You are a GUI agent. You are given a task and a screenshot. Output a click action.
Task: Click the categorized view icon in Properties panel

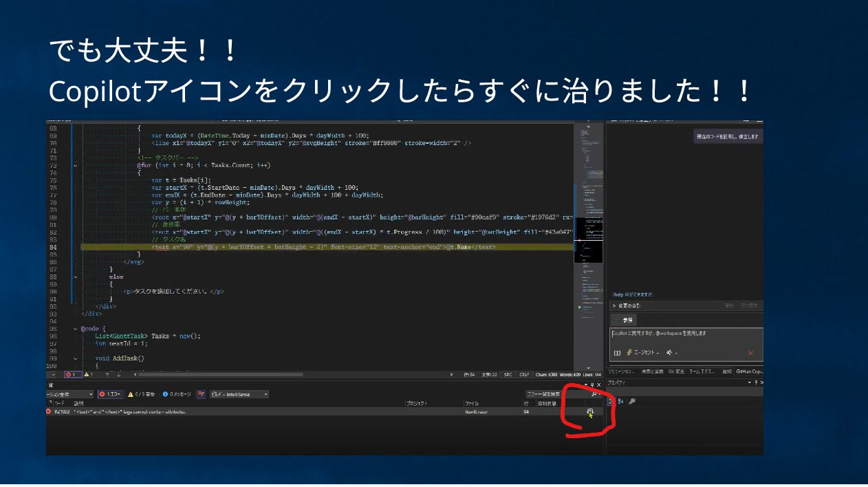611,401
